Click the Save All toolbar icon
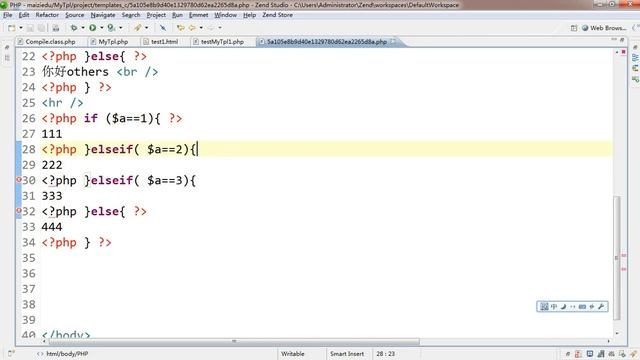 pyautogui.click(x=41, y=28)
